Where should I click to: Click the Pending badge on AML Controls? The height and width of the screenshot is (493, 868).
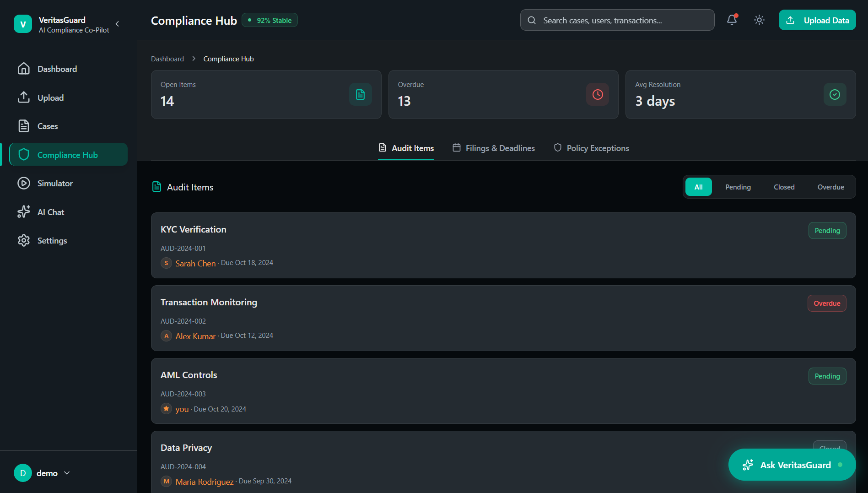pyautogui.click(x=827, y=376)
